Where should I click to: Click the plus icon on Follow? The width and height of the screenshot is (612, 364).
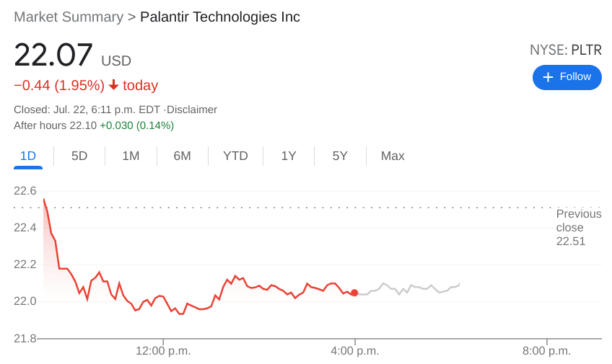548,77
